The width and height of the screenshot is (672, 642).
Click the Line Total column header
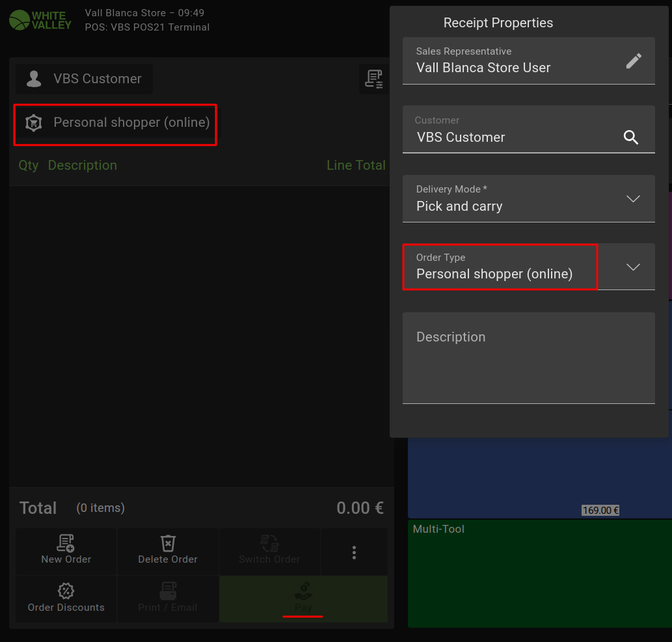click(356, 165)
